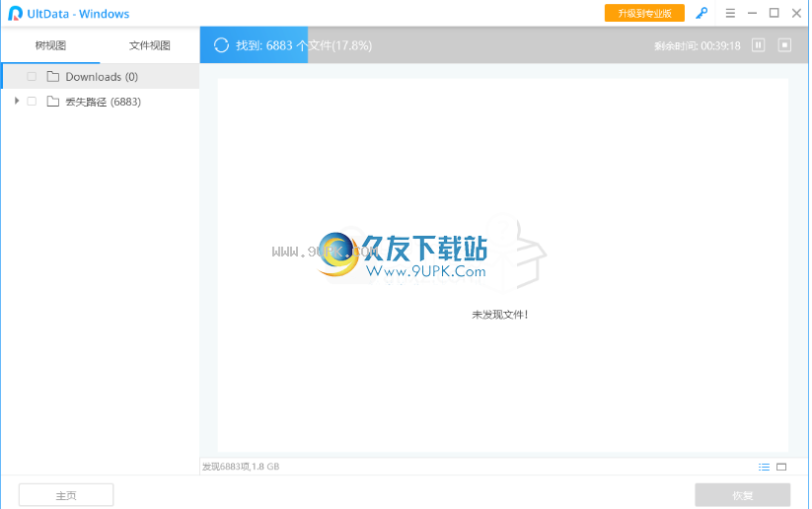Click the 恢复 recover button

[x=743, y=495]
